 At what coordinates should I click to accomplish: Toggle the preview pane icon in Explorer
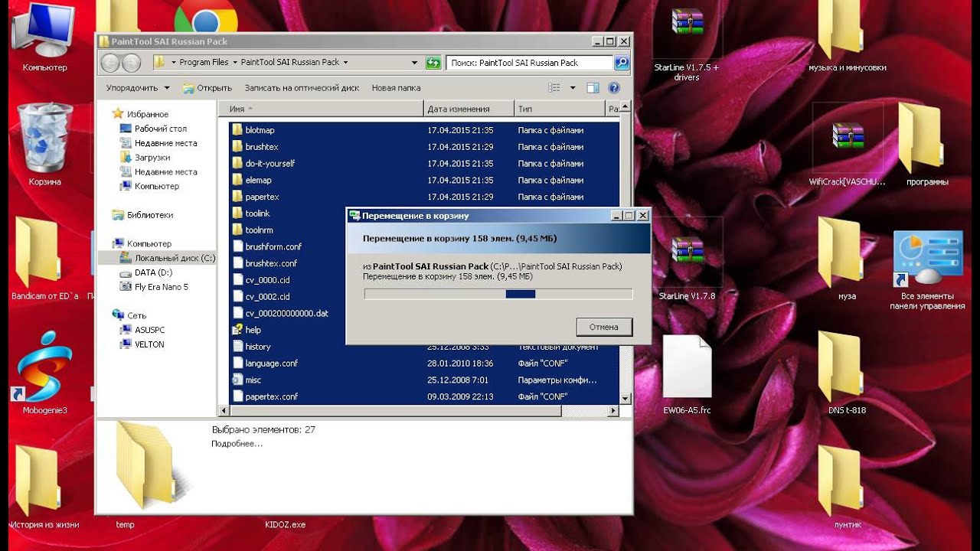tap(593, 88)
